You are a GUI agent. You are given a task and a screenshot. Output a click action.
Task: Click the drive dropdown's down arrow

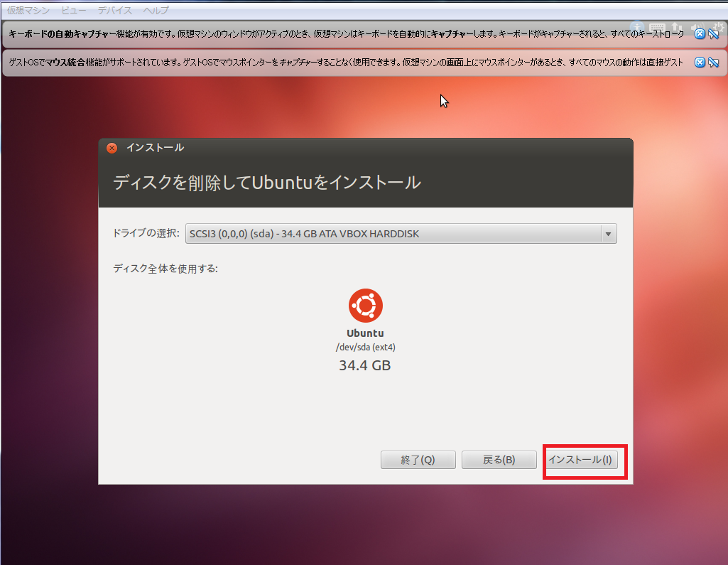(x=608, y=233)
